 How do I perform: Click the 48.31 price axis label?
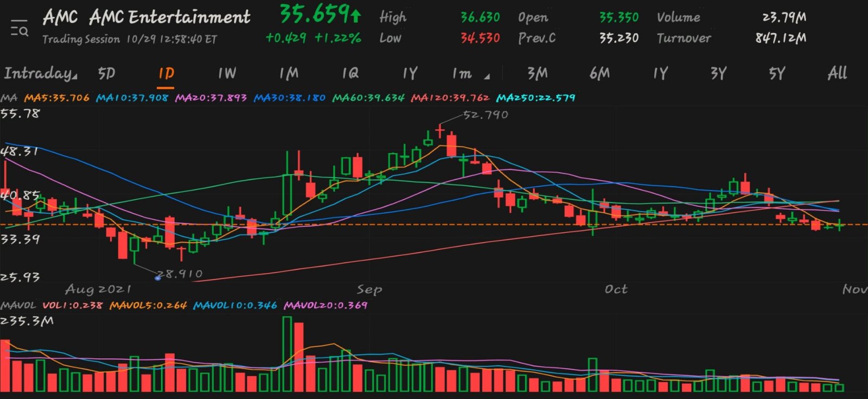point(20,151)
